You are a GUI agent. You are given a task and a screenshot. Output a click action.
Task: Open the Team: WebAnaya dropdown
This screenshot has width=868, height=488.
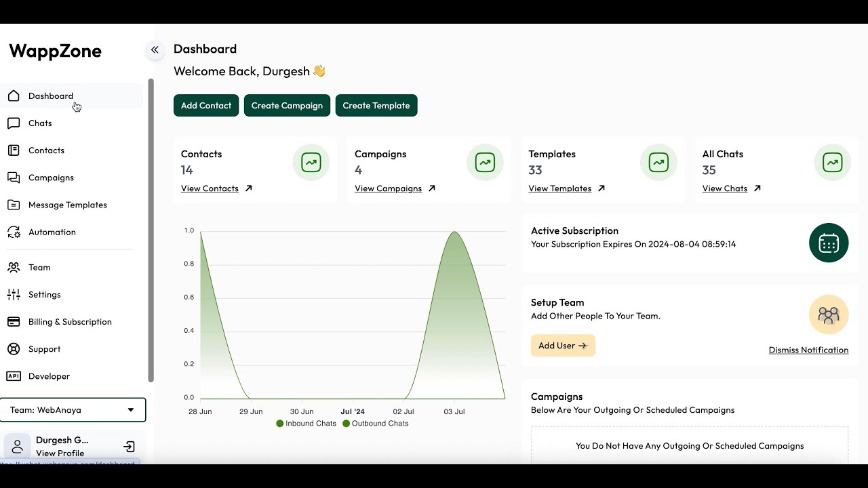73,410
